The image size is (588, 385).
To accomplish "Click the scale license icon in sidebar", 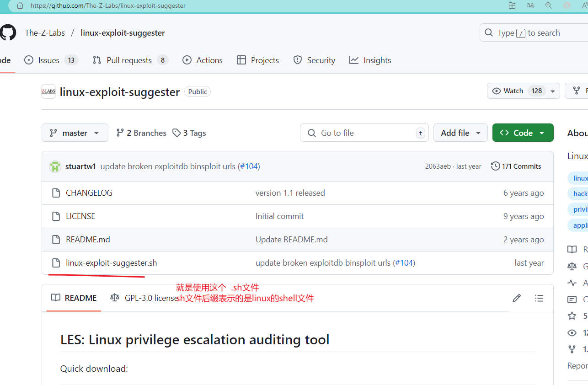I will tap(572, 266).
